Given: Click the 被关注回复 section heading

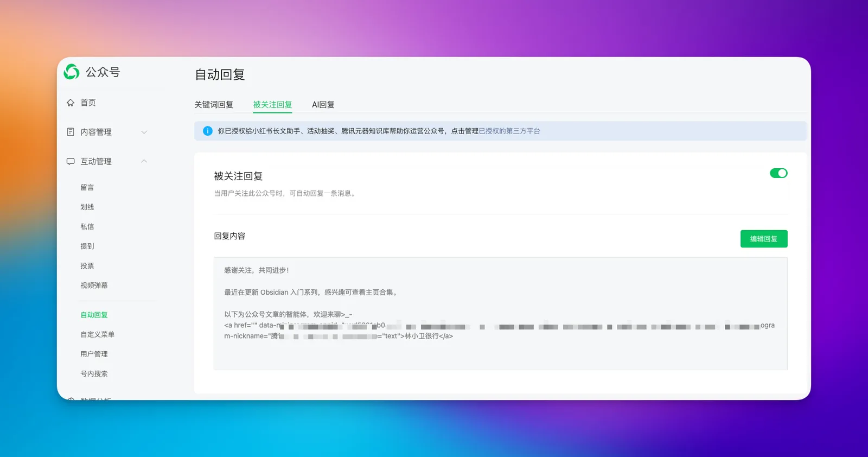Looking at the screenshot, I should point(238,176).
